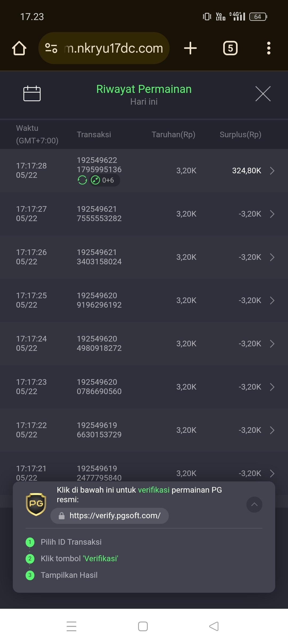
Task: Open a new browser tab with plus icon
Action: pyautogui.click(x=190, y=48)
